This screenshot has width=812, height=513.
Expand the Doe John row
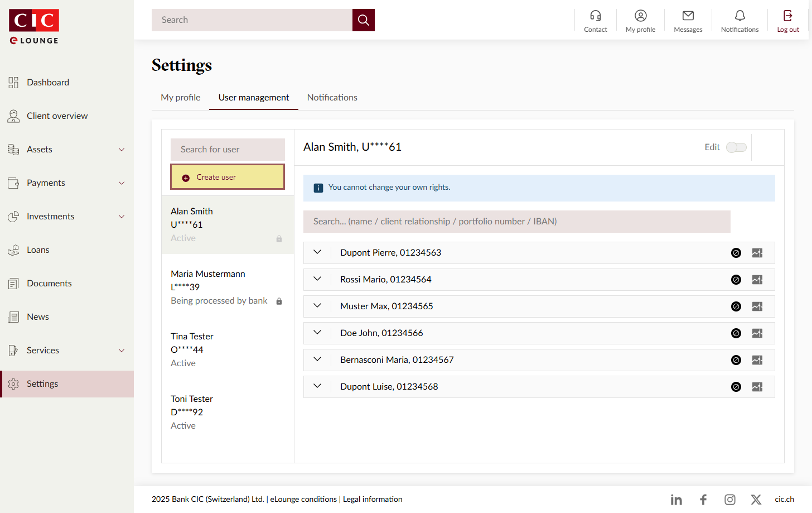click(317, 333)
